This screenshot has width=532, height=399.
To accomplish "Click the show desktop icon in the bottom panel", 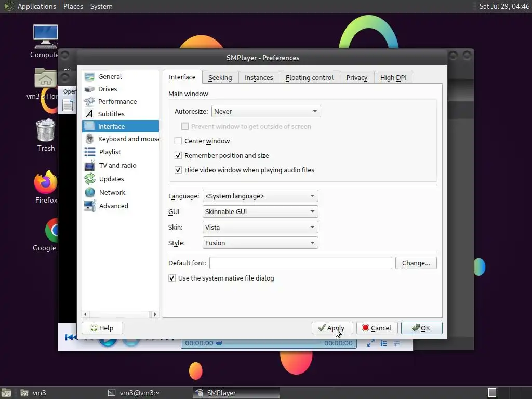I will (6, 393).
